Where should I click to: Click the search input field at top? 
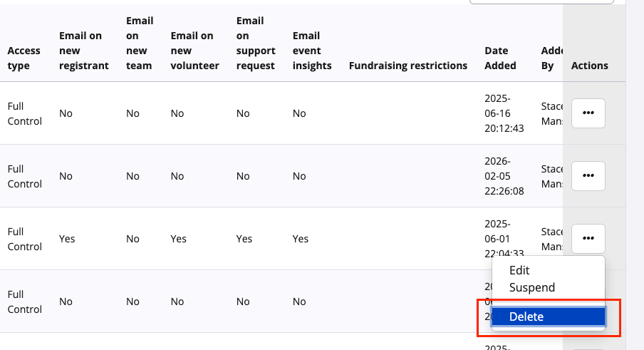(x=541, y=1)
